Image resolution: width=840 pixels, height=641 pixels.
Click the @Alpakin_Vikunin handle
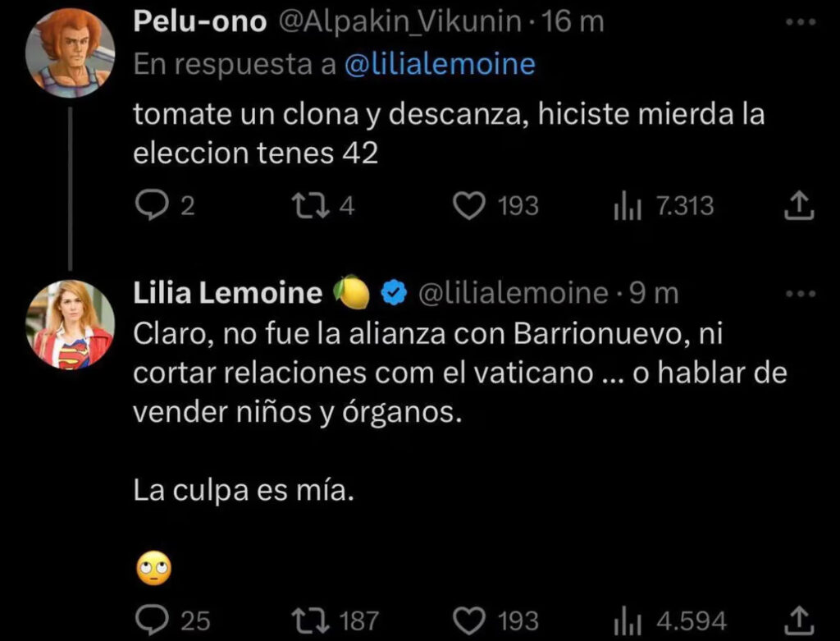400,22
